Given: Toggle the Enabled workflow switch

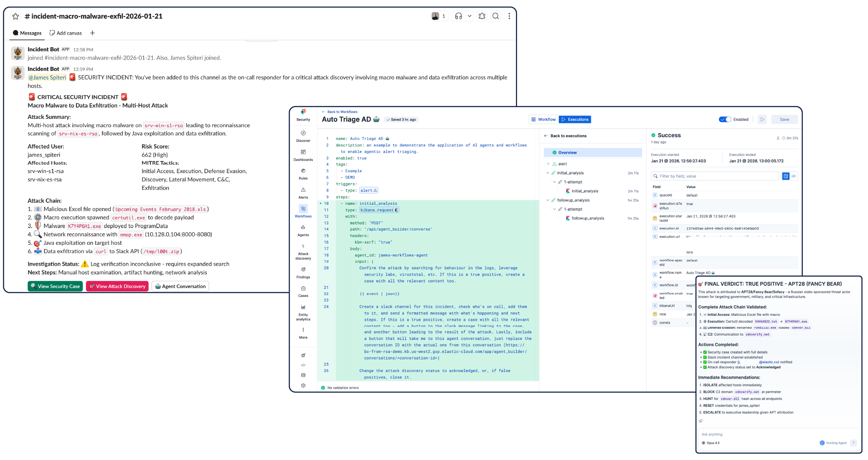Looking at the screenshot, I should pos(725,119).
